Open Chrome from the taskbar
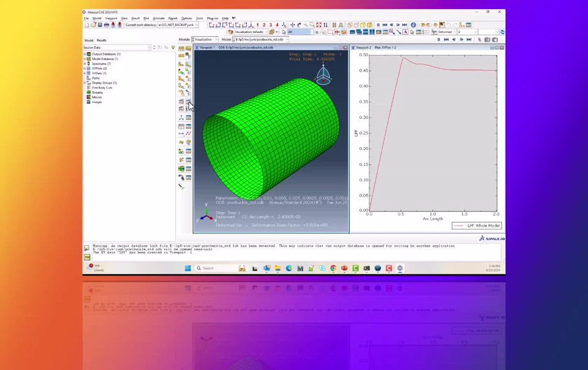 (333, 268)
